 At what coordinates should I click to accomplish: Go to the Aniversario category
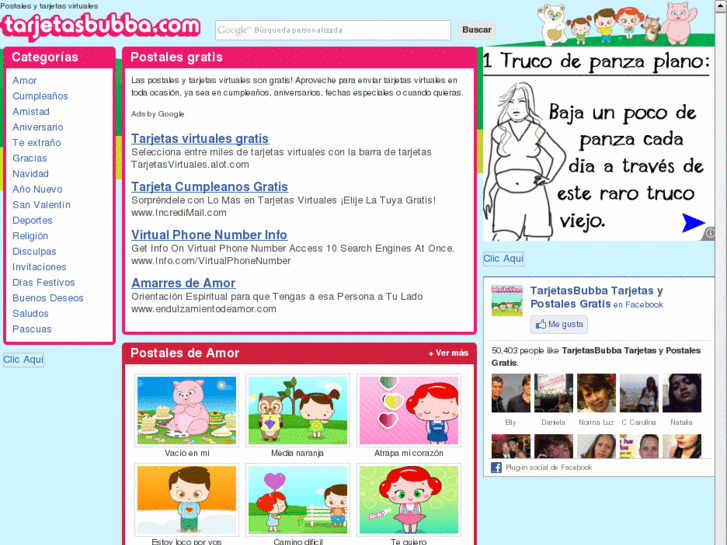click(38, 127)
